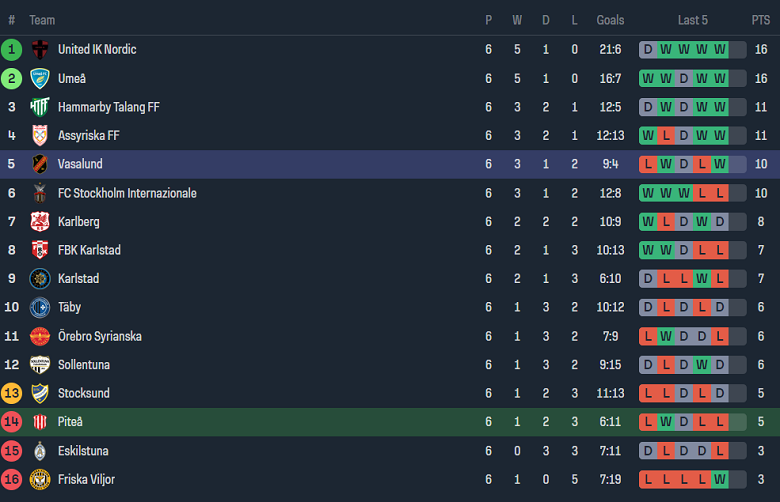Screen dimensions: 780x502
Task: Click the Umeå team logo
Action: pos(40,78)
